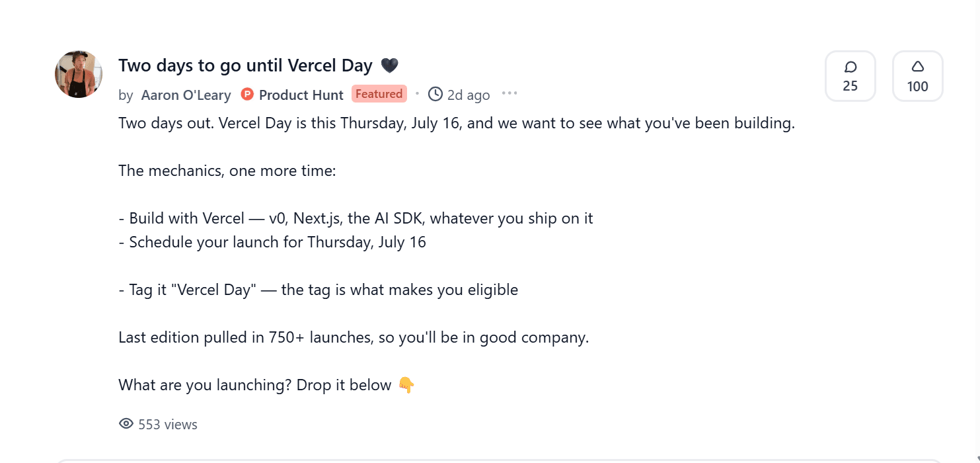Visit author Aaron O'Leary's name link
This screenshot has width=980, height=463.
pos(186,95)
